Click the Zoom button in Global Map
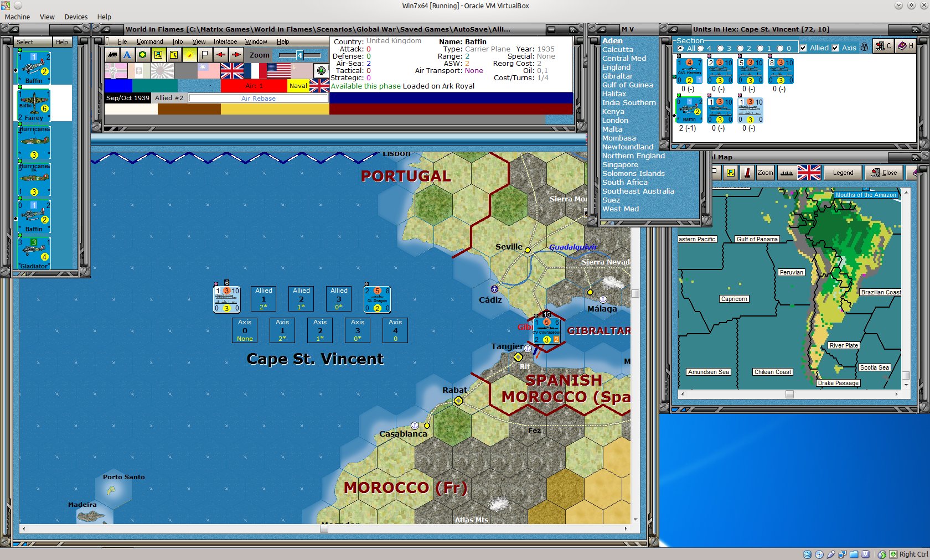Image resolution: width=930 pixels, height=560 pixels. [765, 173]
